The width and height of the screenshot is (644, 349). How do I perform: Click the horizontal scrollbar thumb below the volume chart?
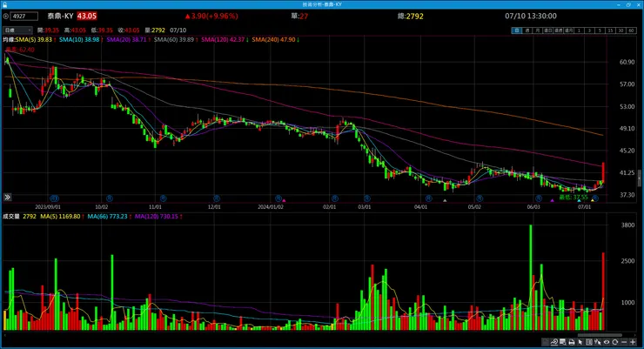click(x=600, y=335)
